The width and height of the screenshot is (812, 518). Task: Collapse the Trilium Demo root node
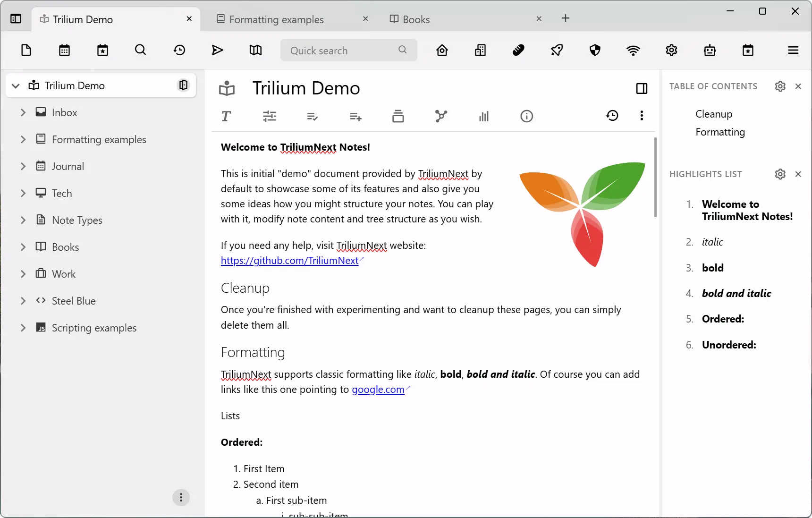(x=16, y=85)
